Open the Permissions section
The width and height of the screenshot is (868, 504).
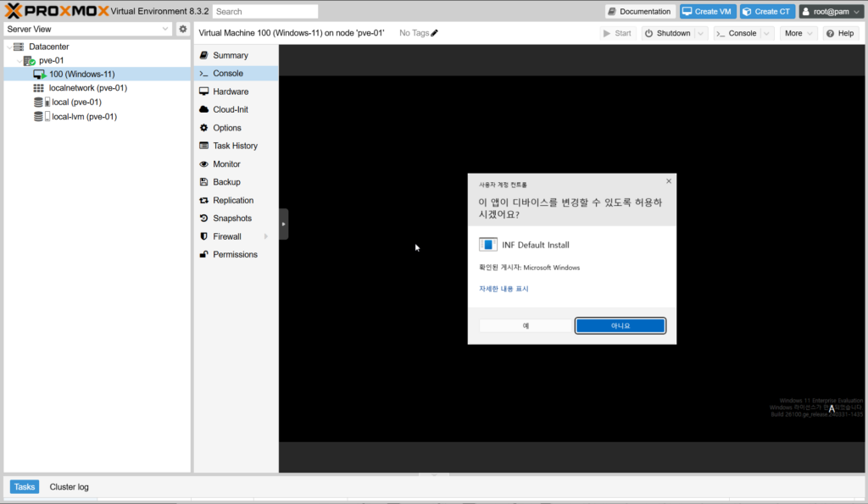click(235, 254)
